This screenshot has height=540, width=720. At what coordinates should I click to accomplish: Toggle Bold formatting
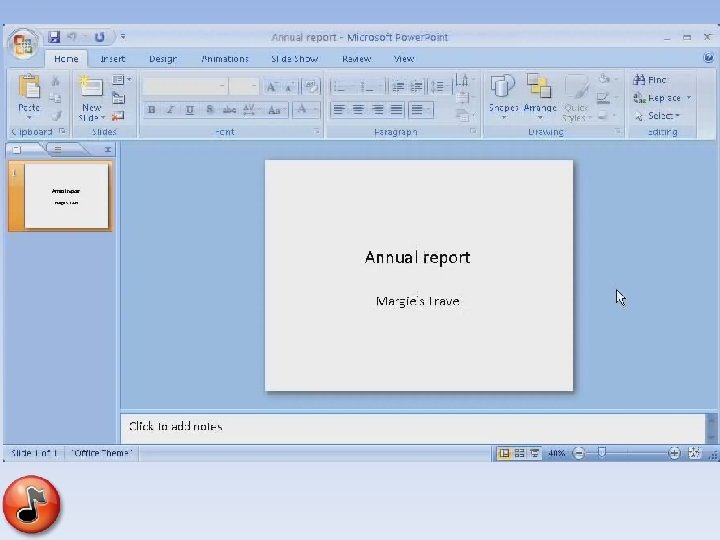(x=151, y=110)
